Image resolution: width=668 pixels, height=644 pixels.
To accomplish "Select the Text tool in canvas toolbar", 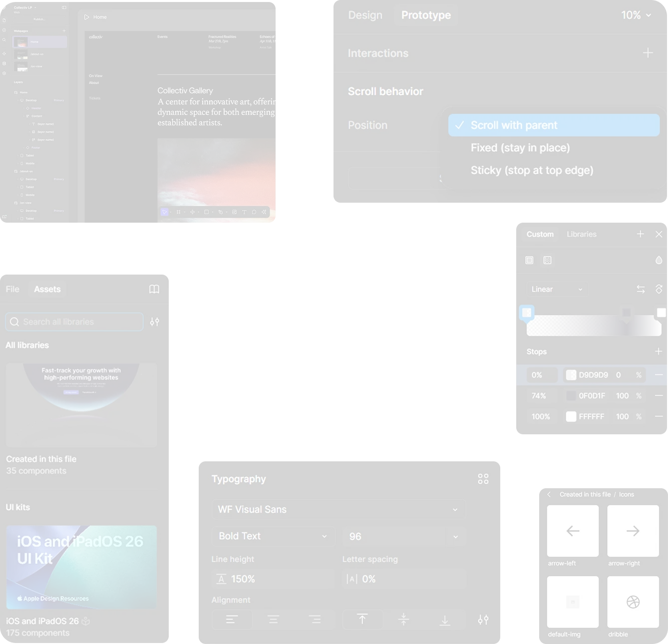I will [244, 212].
